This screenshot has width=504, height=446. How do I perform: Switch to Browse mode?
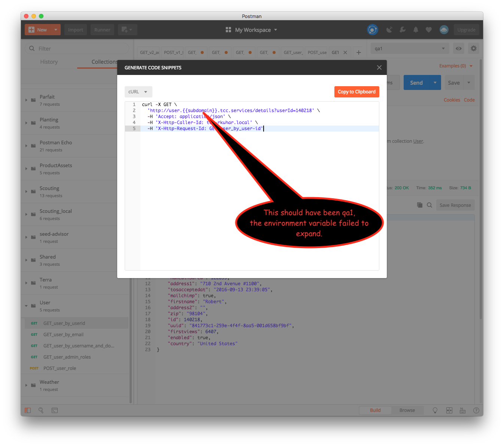407,410
